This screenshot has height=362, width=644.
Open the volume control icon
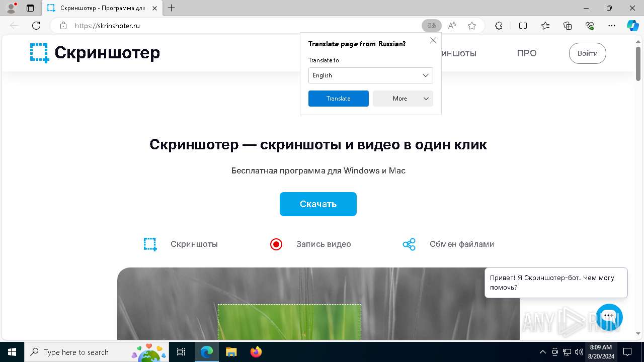coord(579,352)
